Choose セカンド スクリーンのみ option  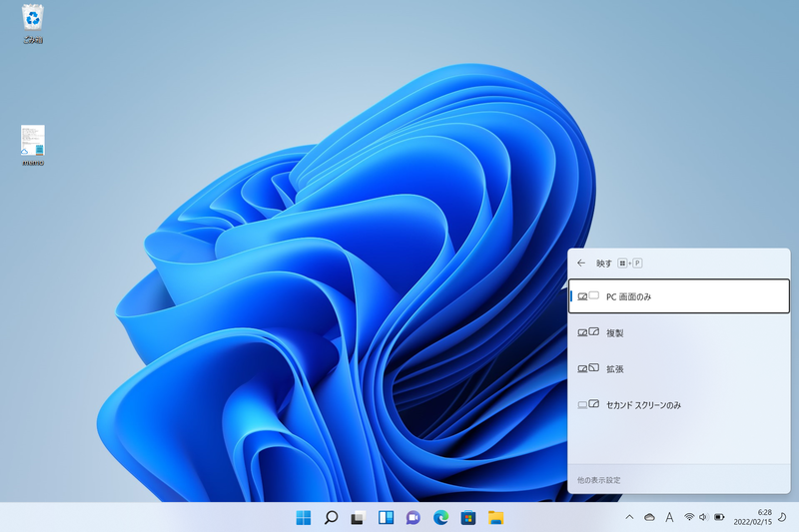point(679,404)
